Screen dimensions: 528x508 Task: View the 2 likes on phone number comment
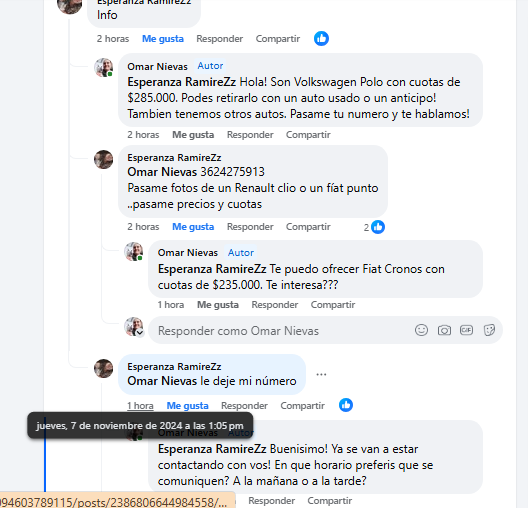pos(374,227)
